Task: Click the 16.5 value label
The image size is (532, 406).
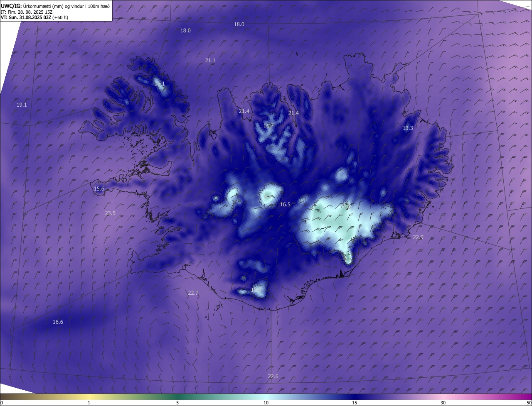Action: [285, 205]
